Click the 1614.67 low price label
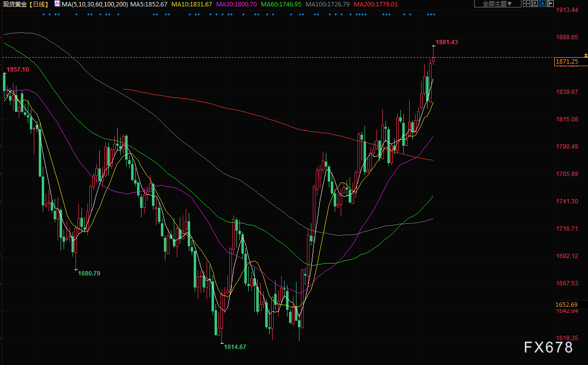This screenshot has height=365, width=588. 235,347
